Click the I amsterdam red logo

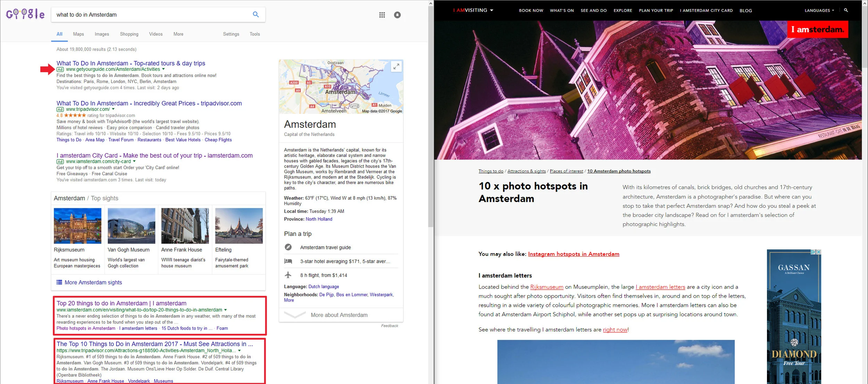tap(818, 30)
